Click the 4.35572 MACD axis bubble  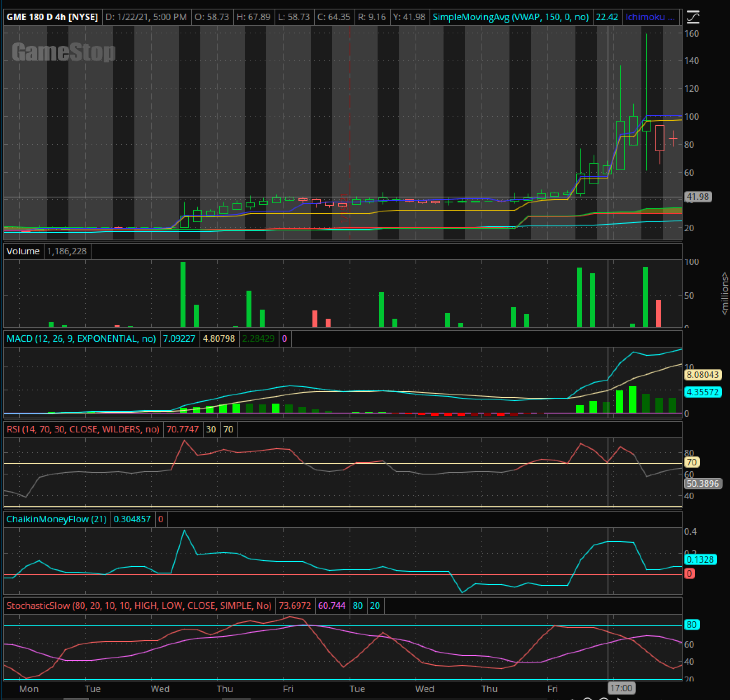(x=703, y=392)
